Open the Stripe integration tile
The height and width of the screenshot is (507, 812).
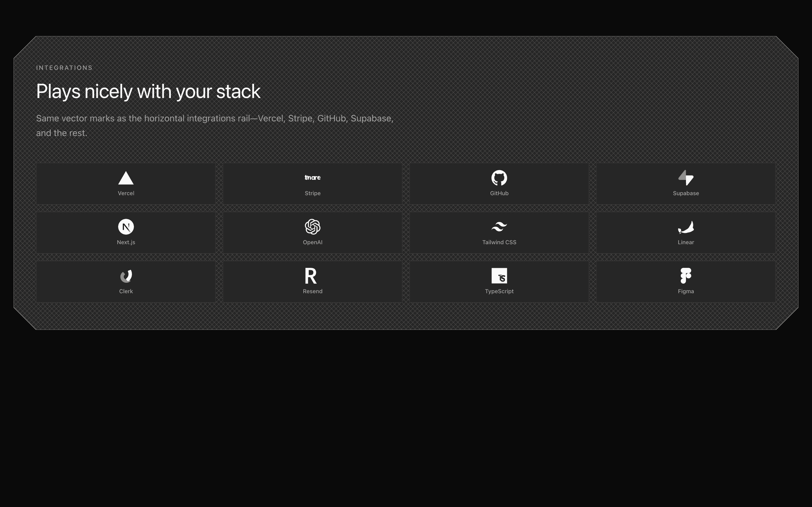point(312,184)
